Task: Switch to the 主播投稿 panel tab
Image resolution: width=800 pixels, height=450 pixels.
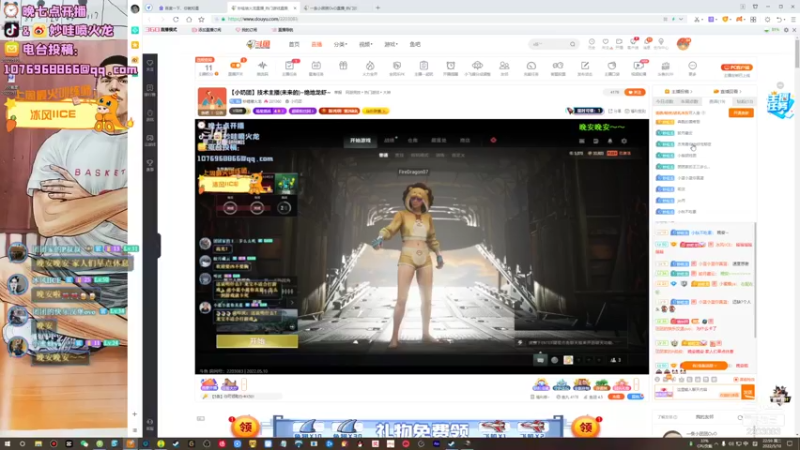Action: (680, 91)
